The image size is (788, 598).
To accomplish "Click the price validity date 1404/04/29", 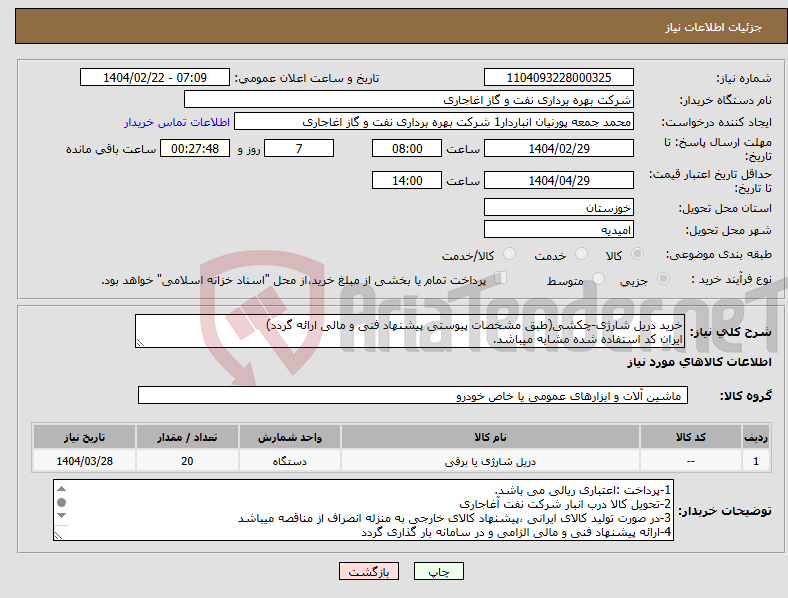I will (x=558, y=180).
